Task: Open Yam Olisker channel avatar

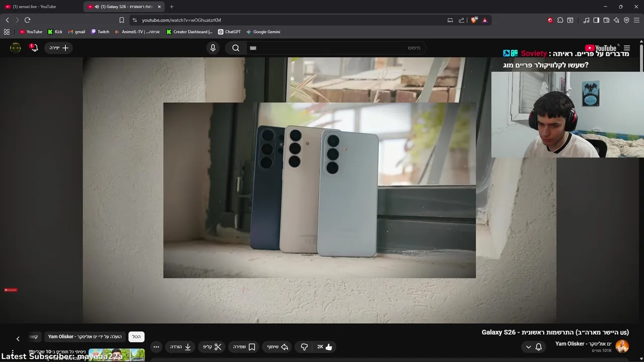Action: coord(622,346)
